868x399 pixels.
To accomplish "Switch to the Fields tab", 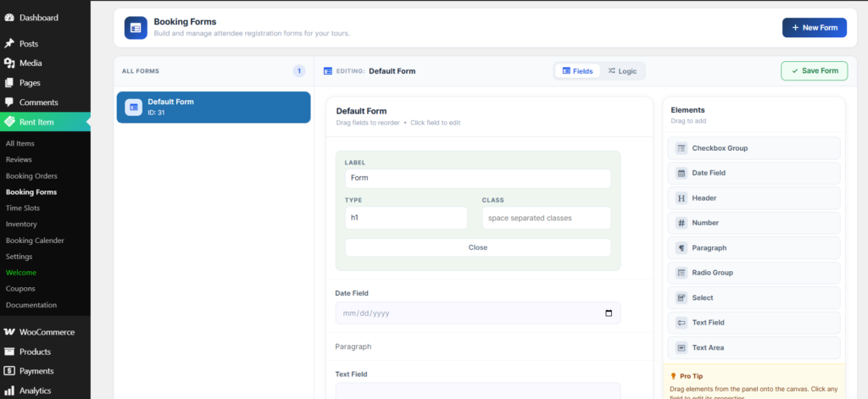I will point(577,71).
